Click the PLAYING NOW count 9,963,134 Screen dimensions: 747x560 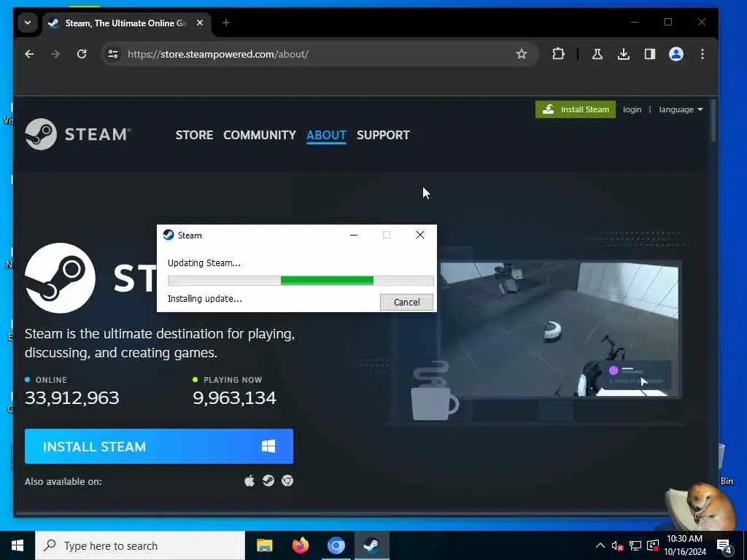[234, 397]
